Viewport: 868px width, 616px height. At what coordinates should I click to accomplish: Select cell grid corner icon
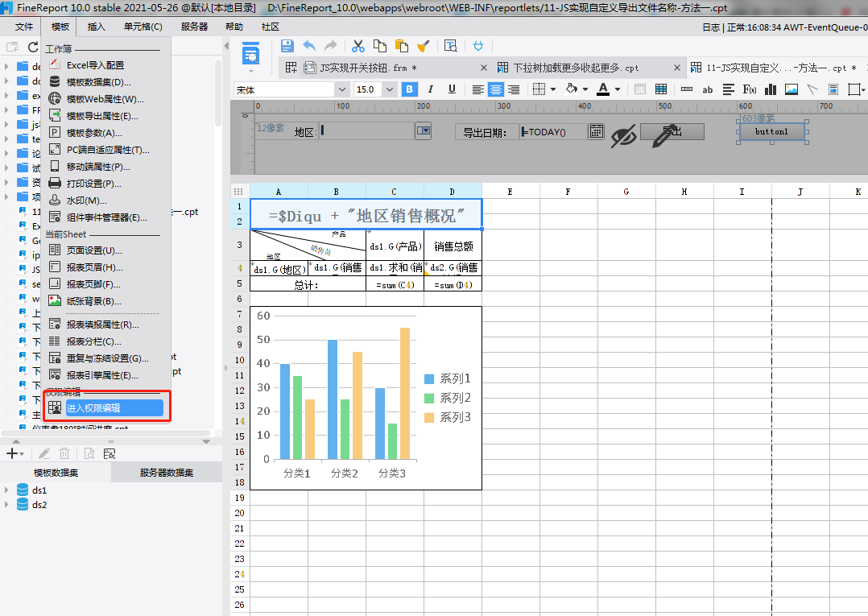(238, 192)
